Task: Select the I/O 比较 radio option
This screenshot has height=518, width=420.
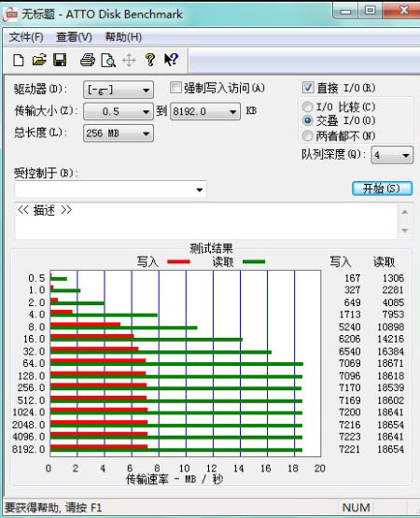Action: pyautogui.click(x=307, y=106)
